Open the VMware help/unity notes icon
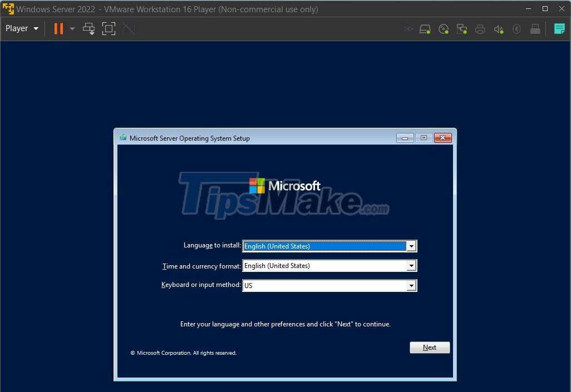Viewport: 571px width, 392px height. 559,29
